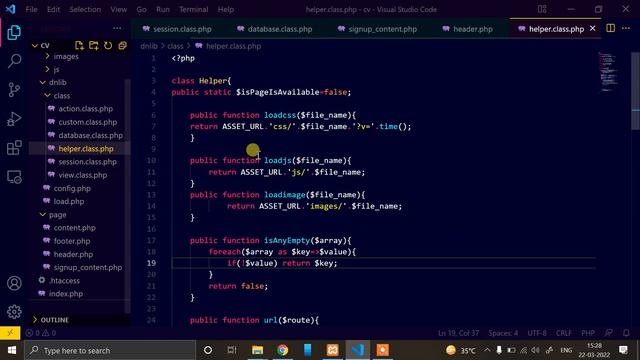Split the editor to the right
Screen dimensions: 640x360
610,28
